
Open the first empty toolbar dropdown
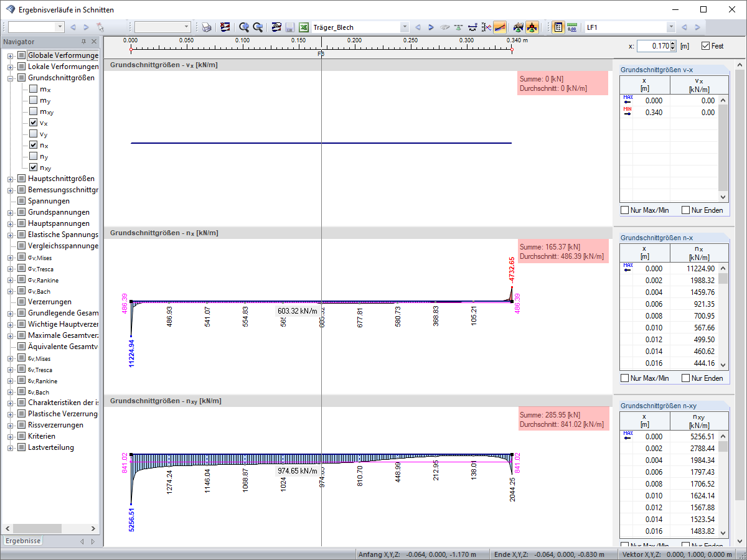pyautogui.click(x=60, y=27)
